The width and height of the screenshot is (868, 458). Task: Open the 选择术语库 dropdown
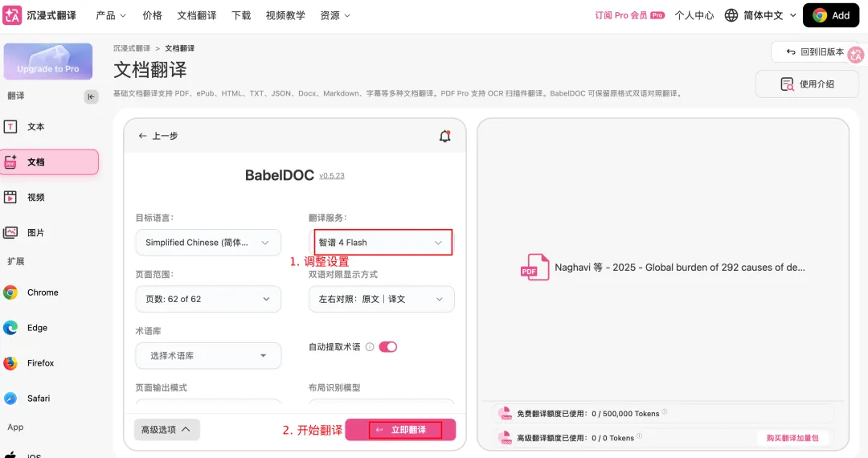208,356
